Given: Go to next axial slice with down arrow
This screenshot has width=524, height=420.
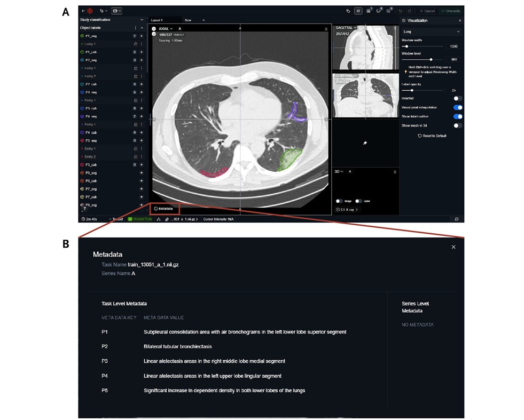Looking at the screenshot, I should 154,34.
